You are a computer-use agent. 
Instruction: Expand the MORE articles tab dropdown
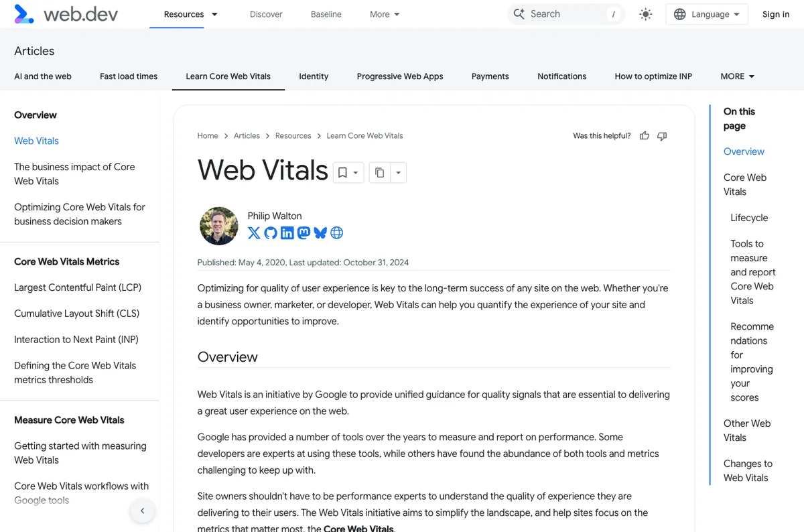coord(738,76)
